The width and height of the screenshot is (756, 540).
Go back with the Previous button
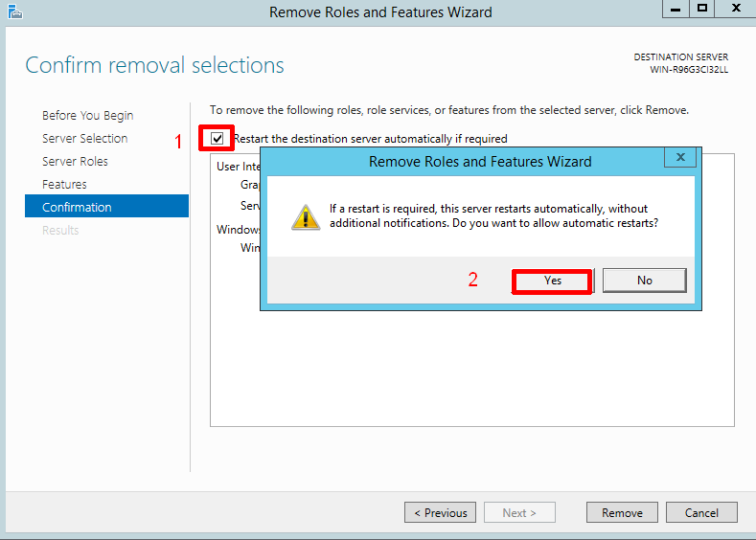coord(440,512)
